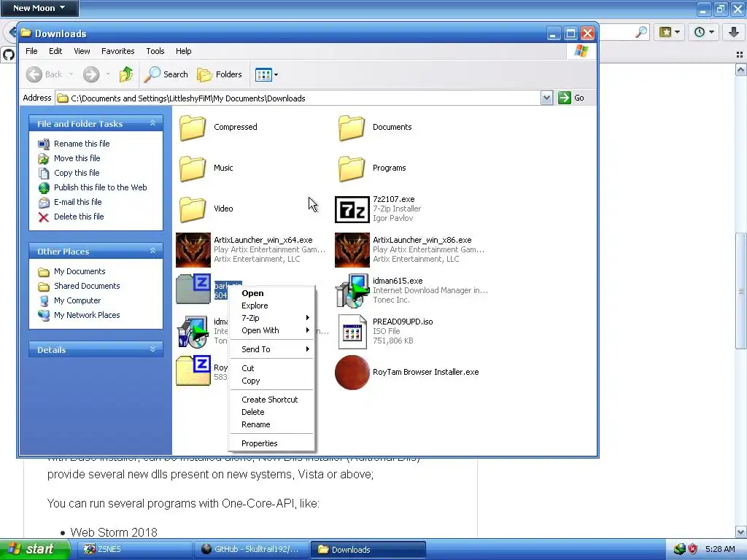The height and width of the screenshot is (560, 747).
Task: Choose Open in the context menu
Action: coord(271,293)
